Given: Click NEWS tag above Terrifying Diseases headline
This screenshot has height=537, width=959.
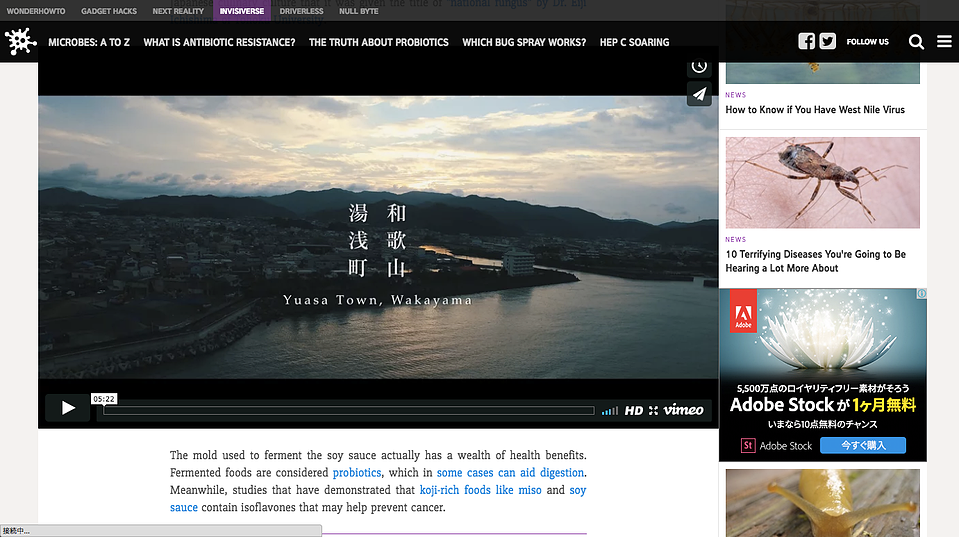Looking at the screenshot, I should (736, 239).
